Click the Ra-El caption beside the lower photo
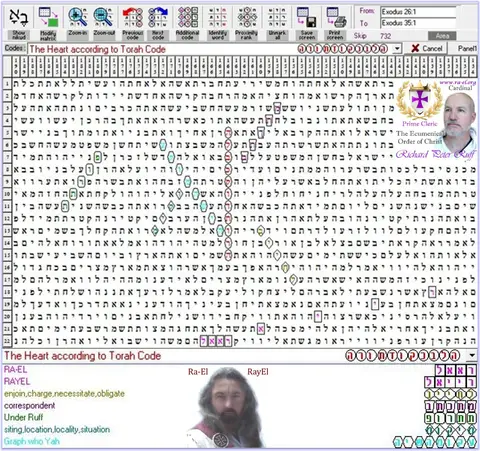This screenshot has width=480, height=451. [x=198, y=372]
